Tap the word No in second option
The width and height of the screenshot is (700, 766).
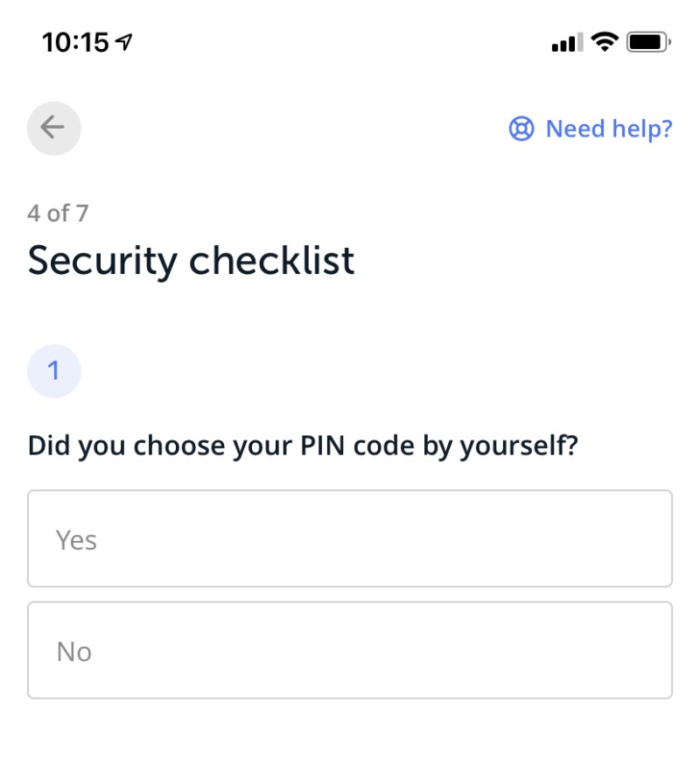[x=73, y=652]
